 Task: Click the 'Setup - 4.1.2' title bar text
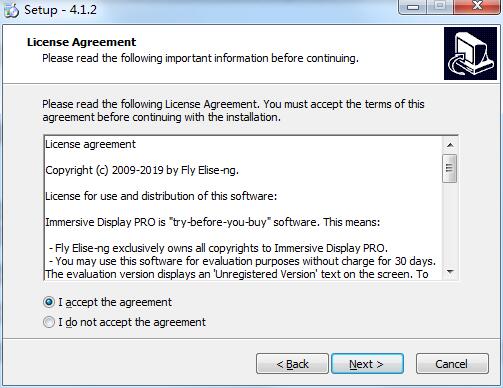click(x=60, y=10)
